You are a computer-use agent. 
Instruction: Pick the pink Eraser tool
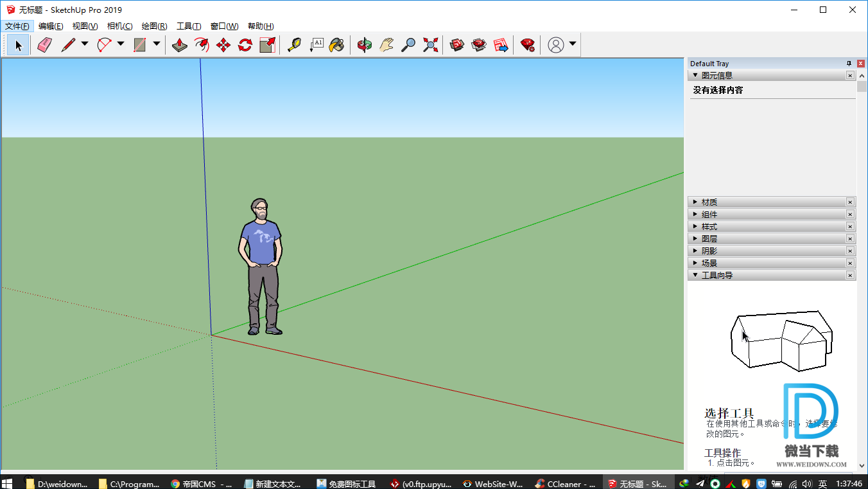click(44, 45)
